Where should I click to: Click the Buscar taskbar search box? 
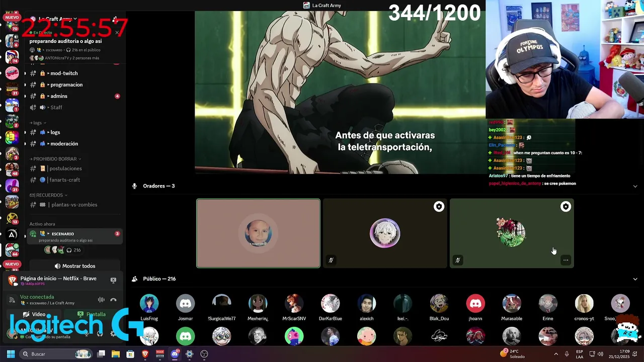click(x=56, y=354)
